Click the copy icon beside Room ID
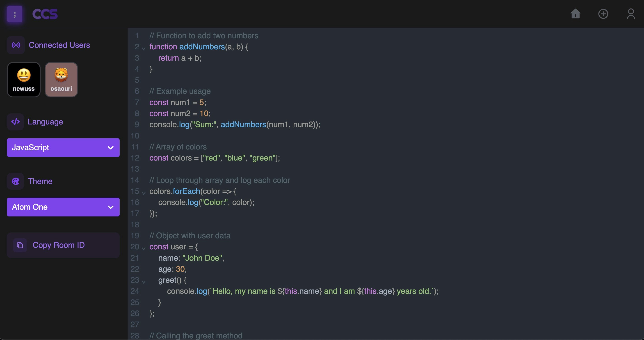 point(20,245)
